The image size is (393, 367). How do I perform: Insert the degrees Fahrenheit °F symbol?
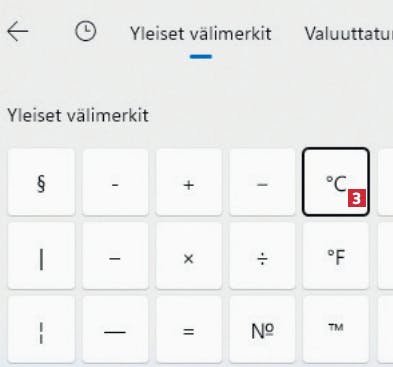tap(336, 256)
